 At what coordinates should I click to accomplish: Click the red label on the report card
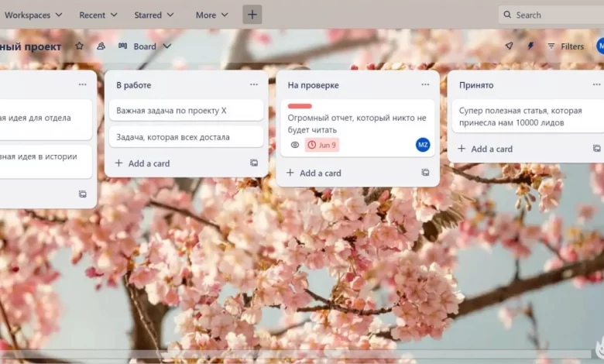pos(300,106)
